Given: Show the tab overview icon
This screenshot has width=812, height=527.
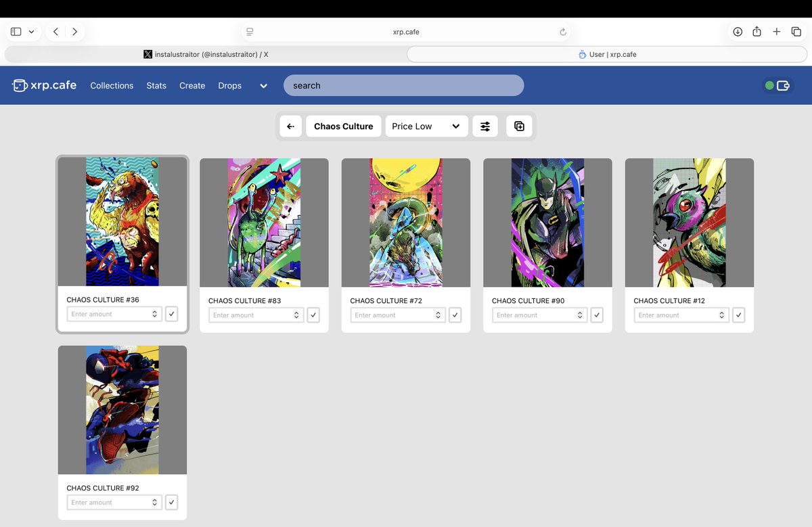Looking at the screenshot, I should coord(796,32).
